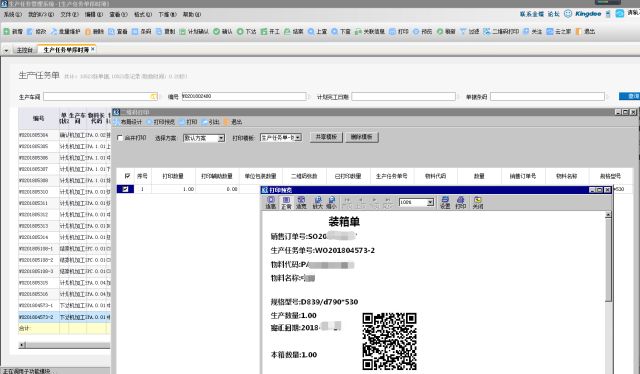
Task: Select the highlighted row WO201804573-2 in the task list
Action: 64,317
